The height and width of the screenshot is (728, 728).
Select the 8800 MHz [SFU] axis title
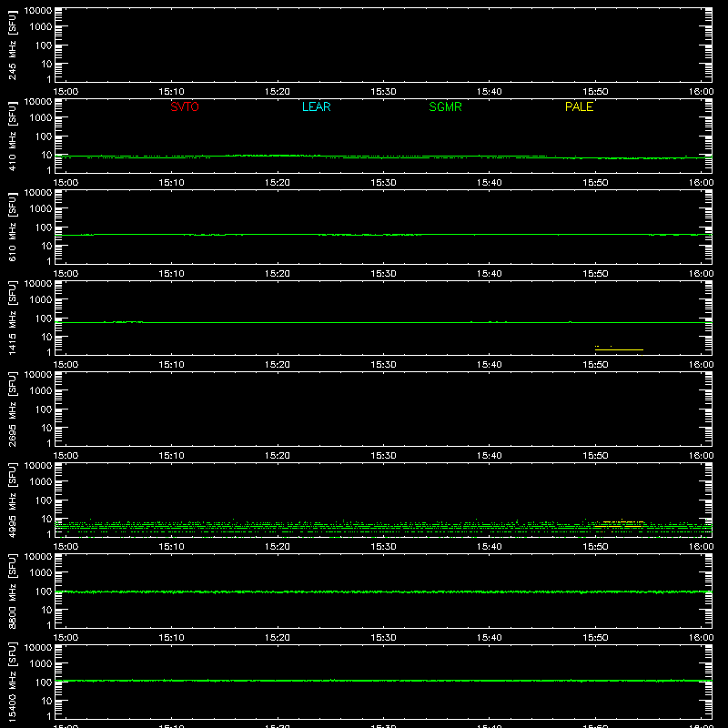[12, 591]
